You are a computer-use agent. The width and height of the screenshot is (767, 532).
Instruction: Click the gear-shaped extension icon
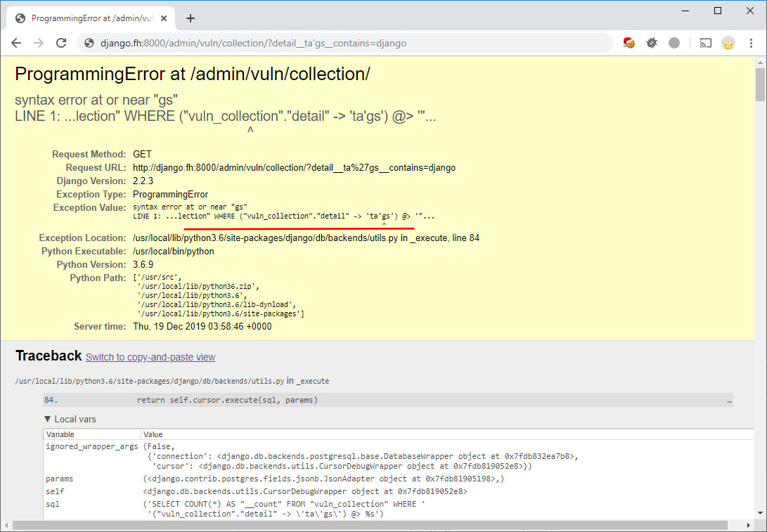652,43
